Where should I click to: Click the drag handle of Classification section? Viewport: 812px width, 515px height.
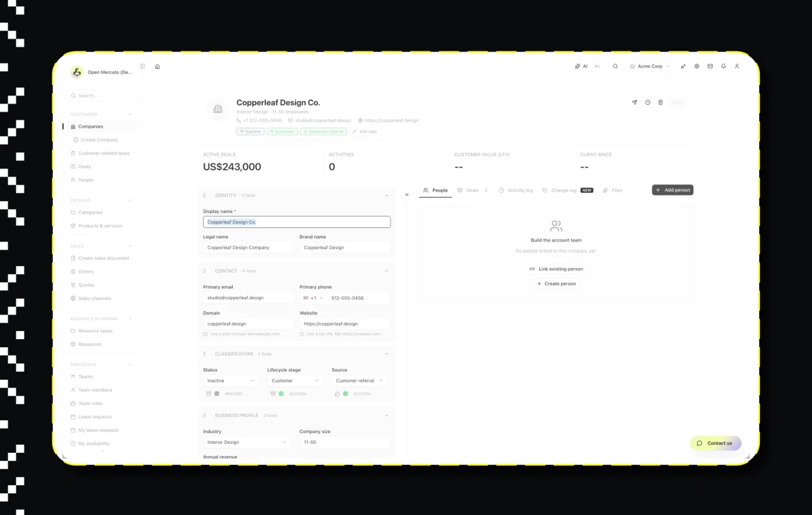(204, 354)
